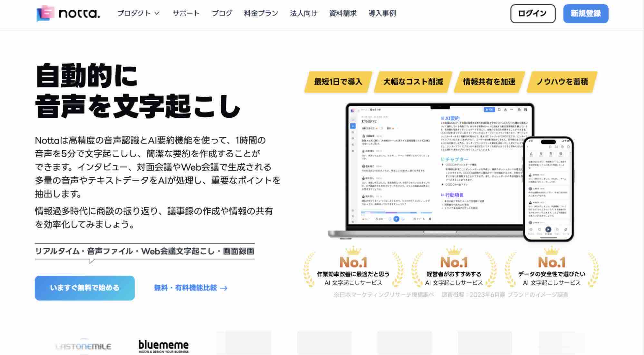Click the No.1 データの安全性で選びたい award badge

pos(552,267)
